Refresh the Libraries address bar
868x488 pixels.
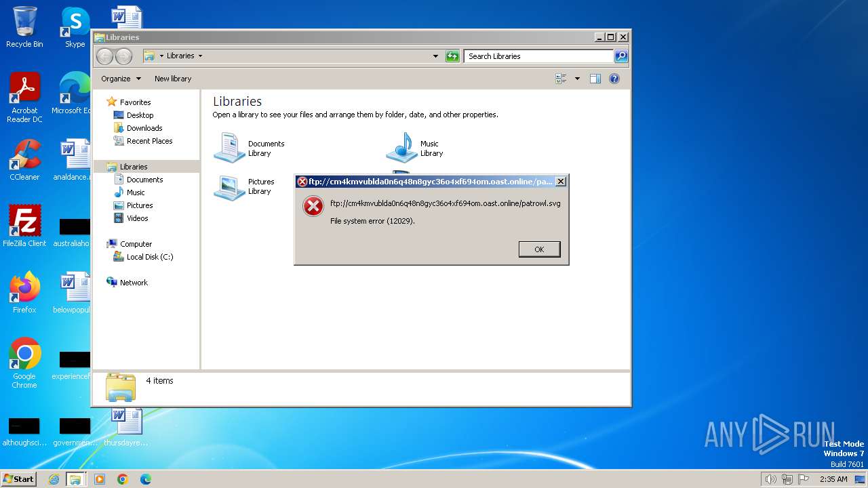coord(452,56)
